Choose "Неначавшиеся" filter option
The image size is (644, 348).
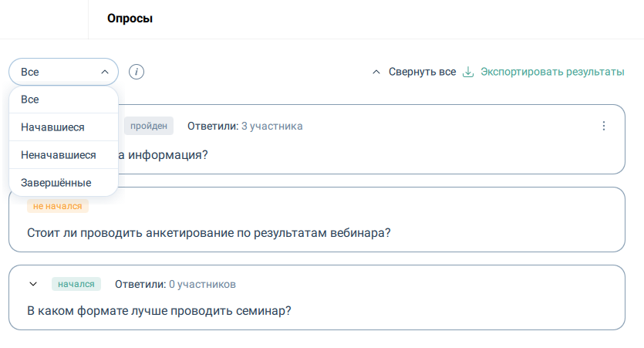pos(59,155)
